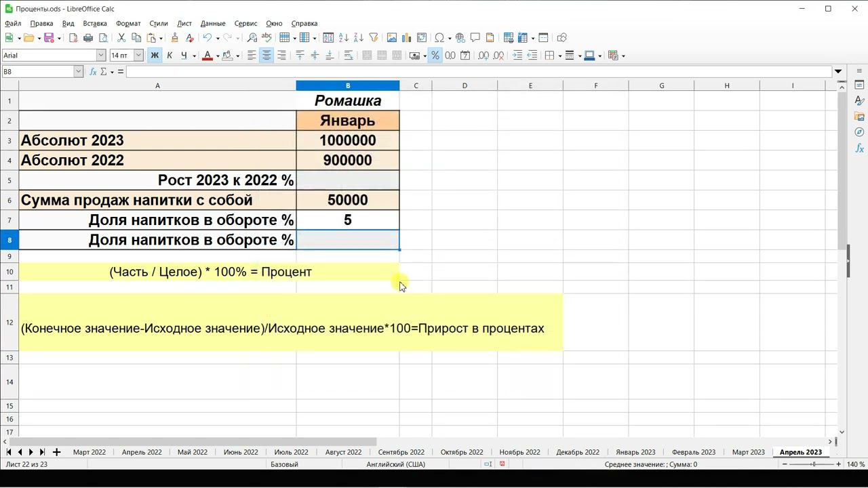Click the Clone formatting paintbrush icon
The width and height of the screenshot is (868, 488).
pyautogui.click(x=174, y=38)
